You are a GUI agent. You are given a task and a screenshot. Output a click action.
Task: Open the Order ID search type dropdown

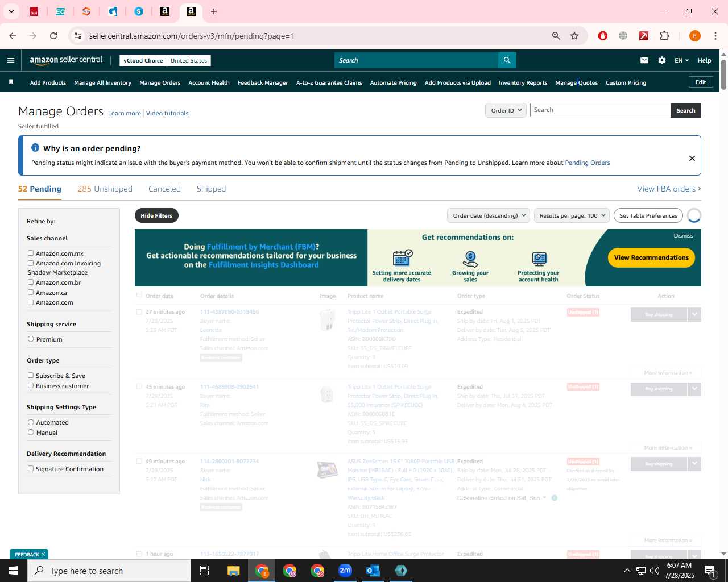(506, 110)
